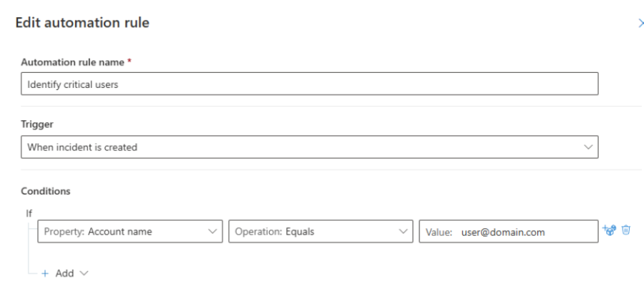
Task: Click the Trigger field's down arrow
Action: [588, 147]
